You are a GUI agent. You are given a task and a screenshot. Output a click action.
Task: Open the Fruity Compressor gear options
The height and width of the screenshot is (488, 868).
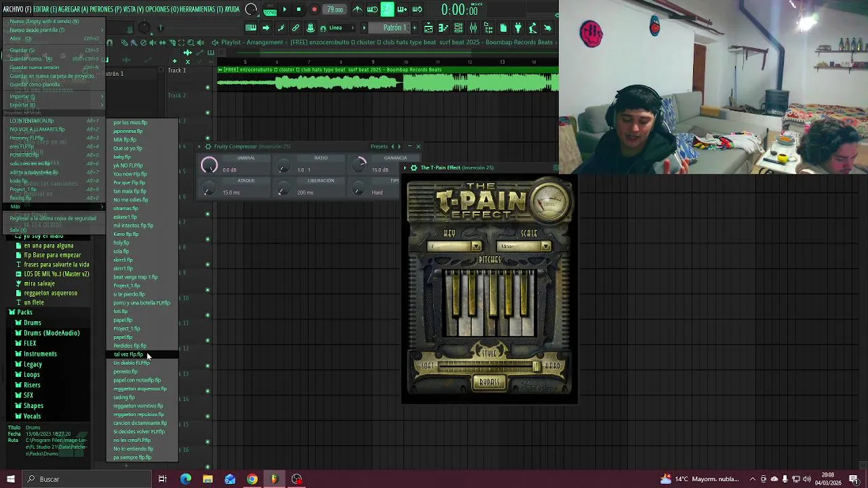208,146
